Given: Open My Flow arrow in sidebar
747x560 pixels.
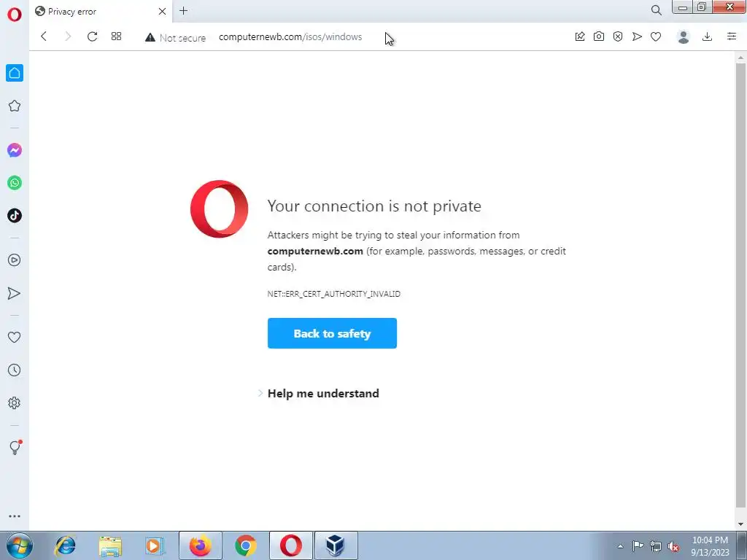Looking at the screenshot, I should pos(15,293).
